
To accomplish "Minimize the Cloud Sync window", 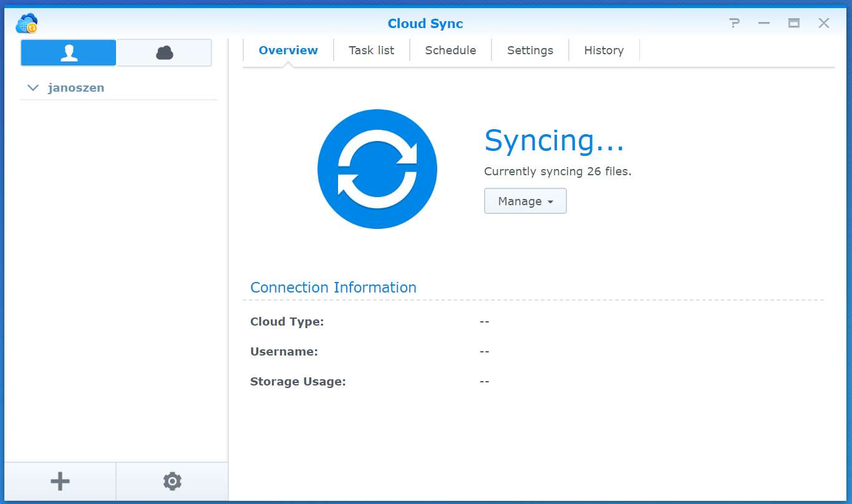I will click(764, 24).
